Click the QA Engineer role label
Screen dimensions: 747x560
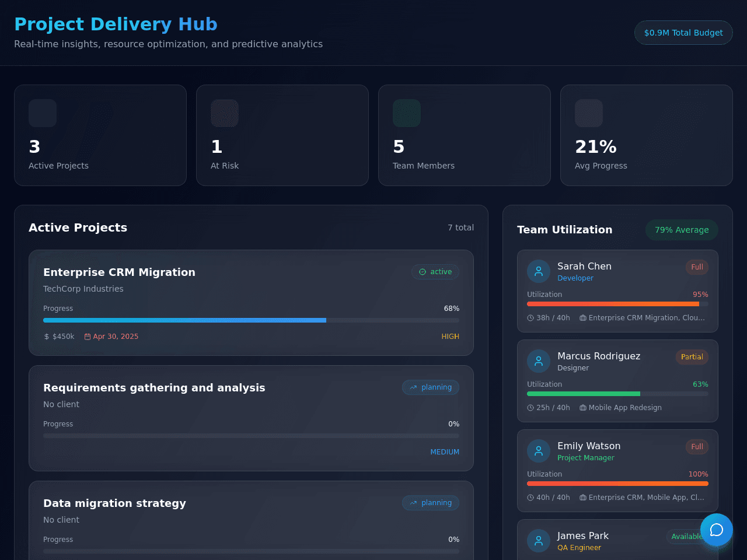pyautogui.click(x=579, y=548)
